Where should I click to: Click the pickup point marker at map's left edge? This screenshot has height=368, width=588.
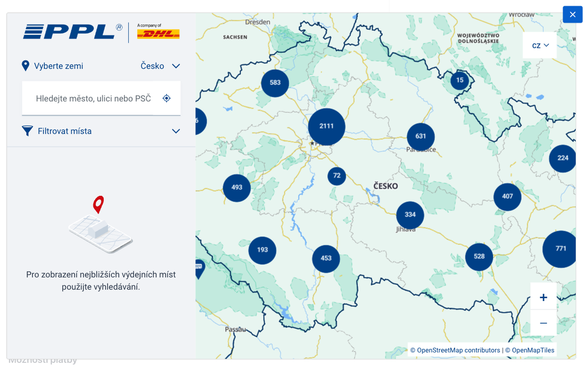[x=199, y=268]
